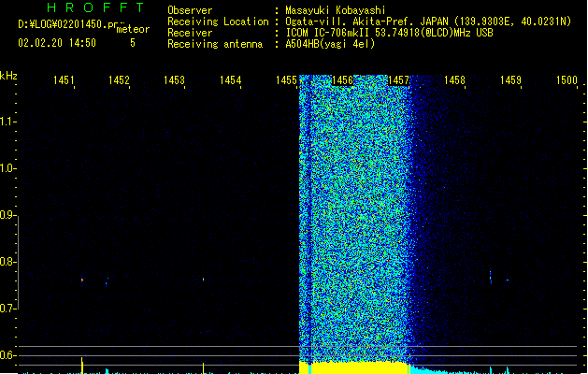Click frequency axis label 1.1
Viewport: 588px width, 374px height.
(x=7, y=121)
